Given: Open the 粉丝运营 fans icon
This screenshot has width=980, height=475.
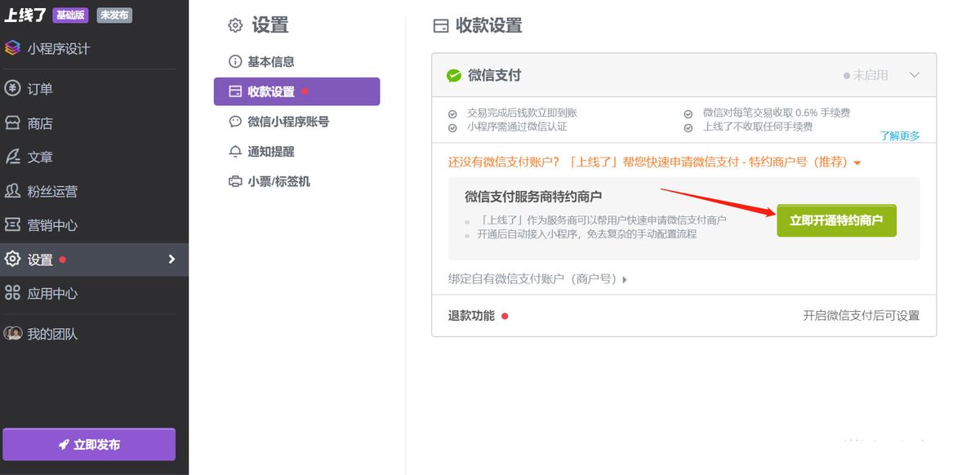Looking at the screenshot, I should [x=11, y=189].
